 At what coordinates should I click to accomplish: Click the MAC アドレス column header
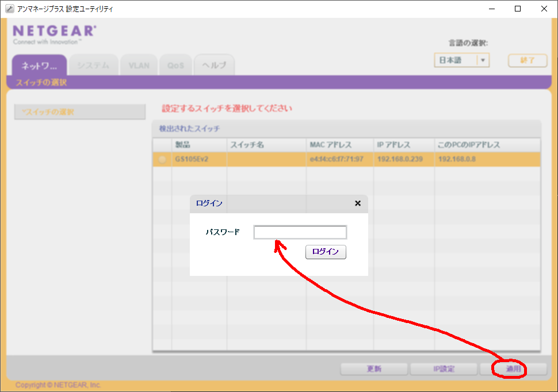click(x=330, y=145)
